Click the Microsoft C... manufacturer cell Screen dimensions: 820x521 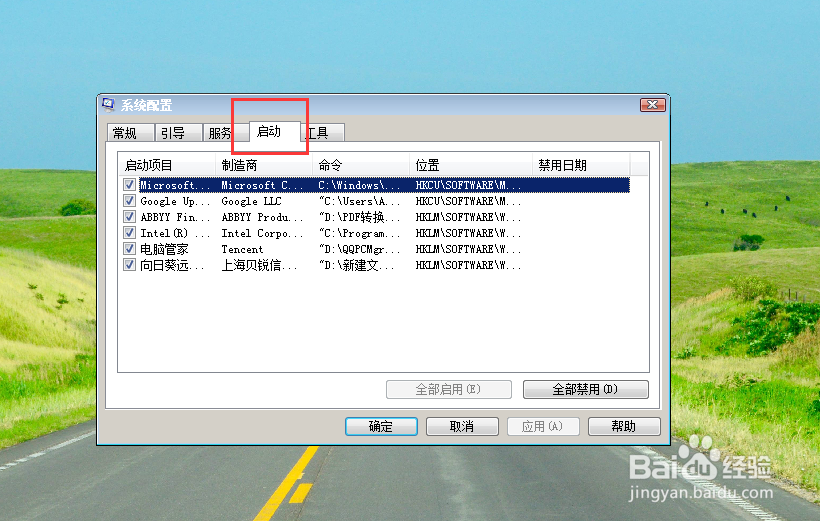point(262,185)
